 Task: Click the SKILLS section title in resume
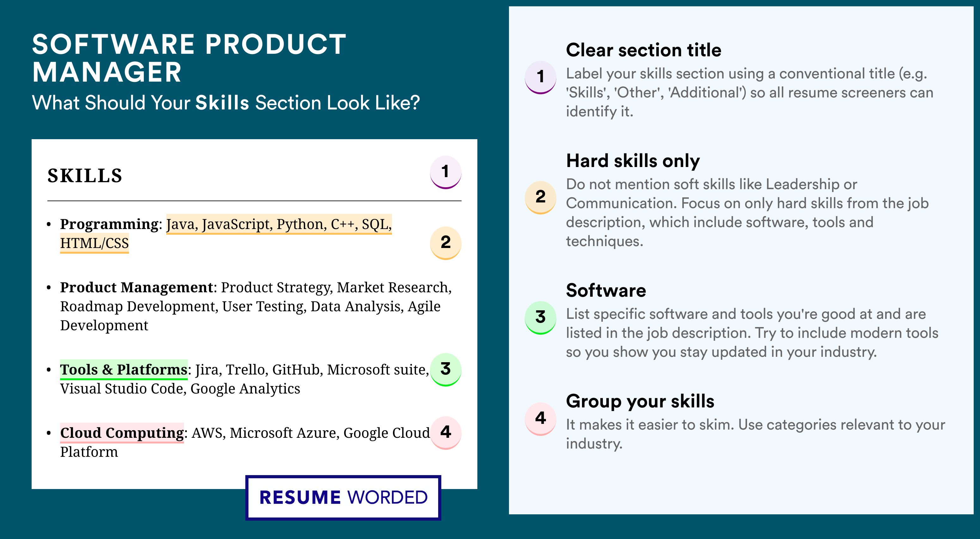[x=84, y=176]
